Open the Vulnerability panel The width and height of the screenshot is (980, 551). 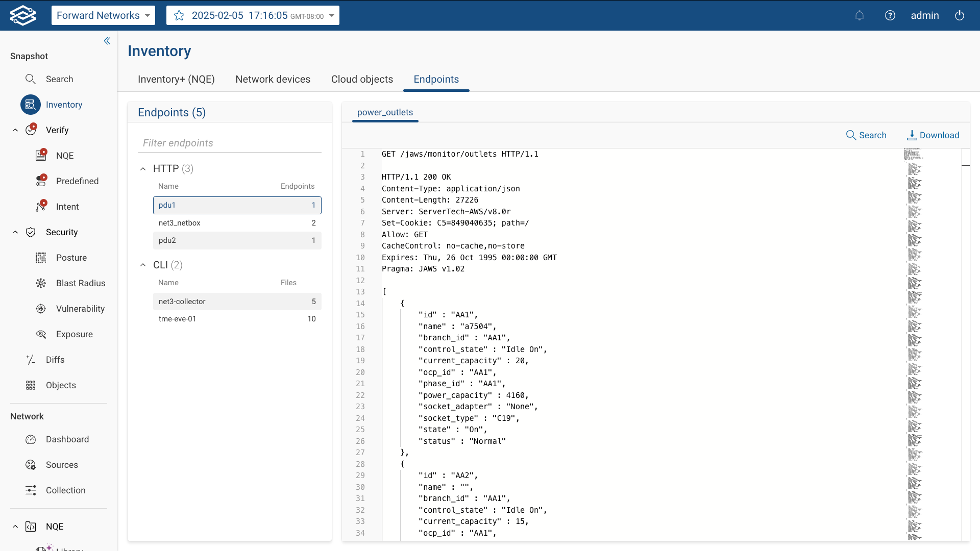[x=81, y=308]
